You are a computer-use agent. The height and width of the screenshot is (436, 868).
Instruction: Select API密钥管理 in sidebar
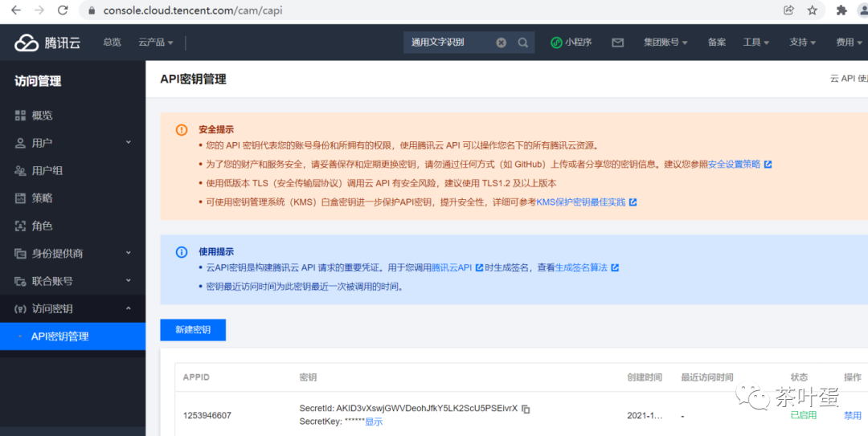[72, 336]
